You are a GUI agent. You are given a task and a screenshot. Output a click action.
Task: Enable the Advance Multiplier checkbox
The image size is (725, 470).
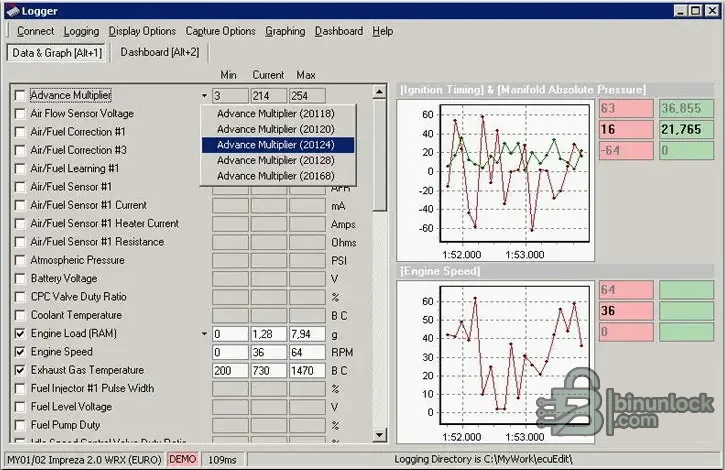pyautogui.click(x=20, y=95)
